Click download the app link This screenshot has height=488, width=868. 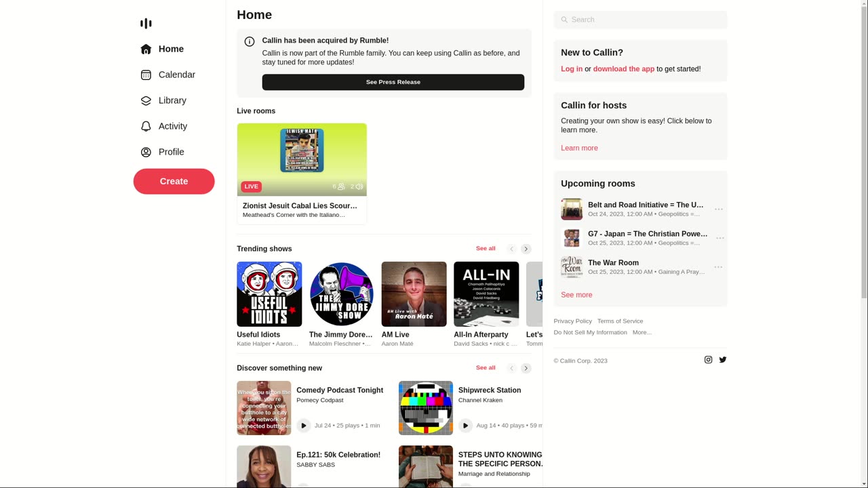[x=624, y=69]
